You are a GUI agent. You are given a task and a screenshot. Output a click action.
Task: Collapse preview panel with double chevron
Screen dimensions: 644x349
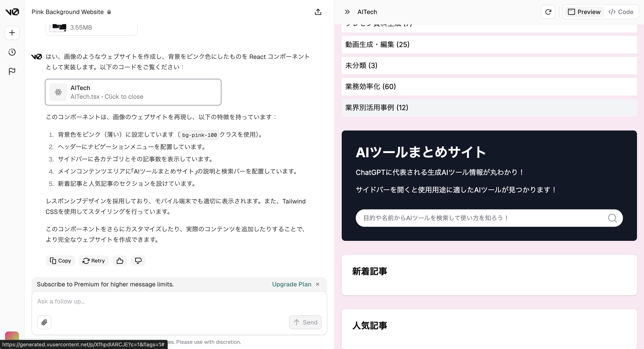coord(347,12)
